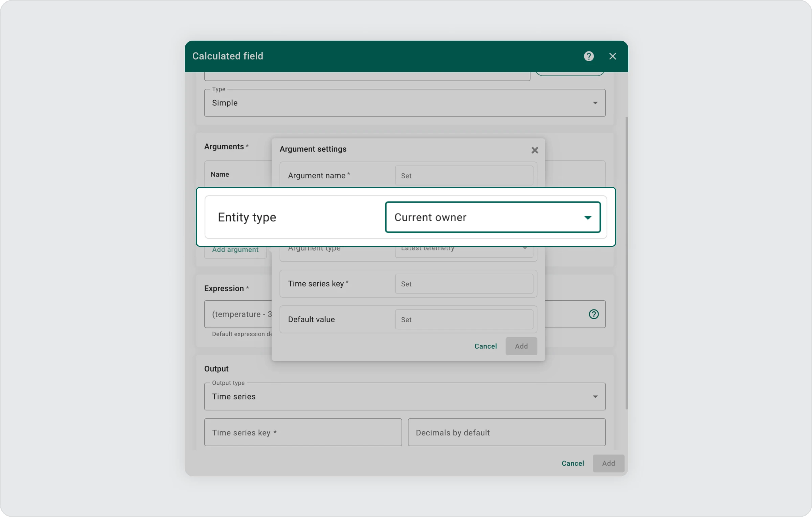Focus the Expression input field
Image resolution: width=812 pixels, height=517 pixels.
(x=405, y=314)
